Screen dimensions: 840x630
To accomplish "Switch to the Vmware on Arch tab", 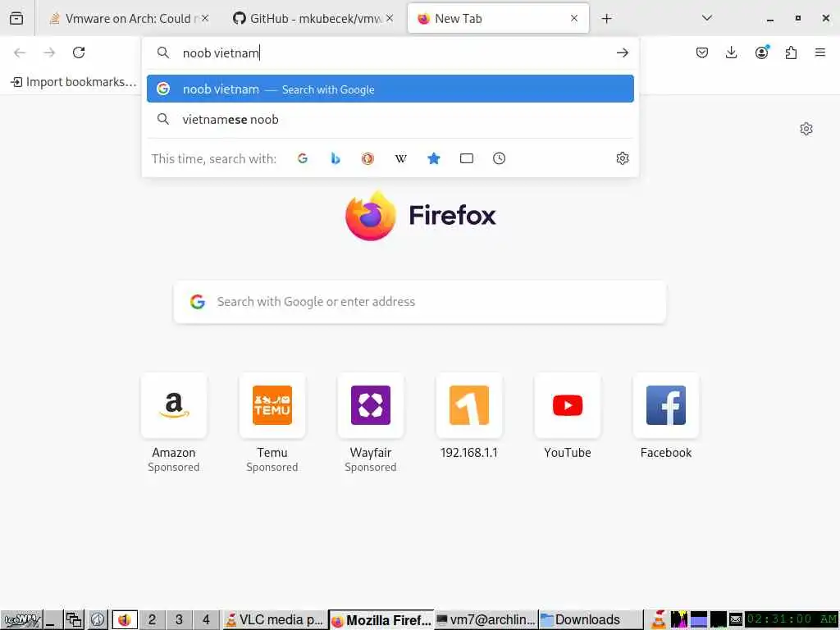I will pos(127,18).
